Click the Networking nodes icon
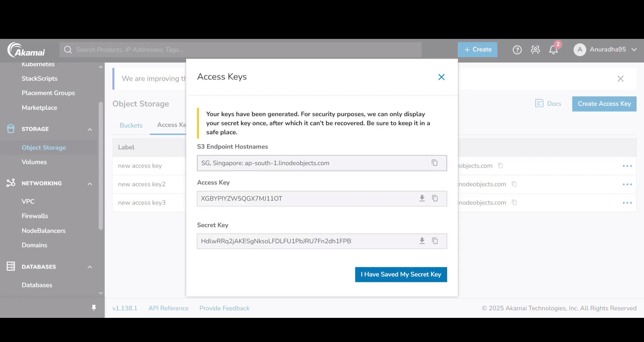Image resolution: width=644 pixels, height=342 pixels. coord(11,183)
